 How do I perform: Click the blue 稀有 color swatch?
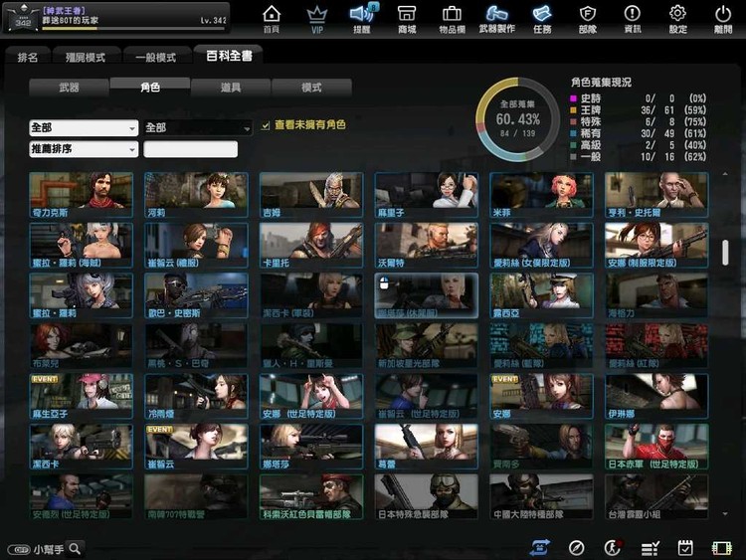[x=573, y=133]
